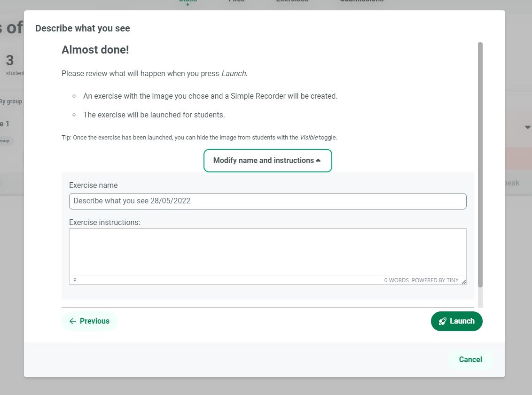Click the 0 WORDS word count
The height and width of the screenshot is (395, 532).
396,280
